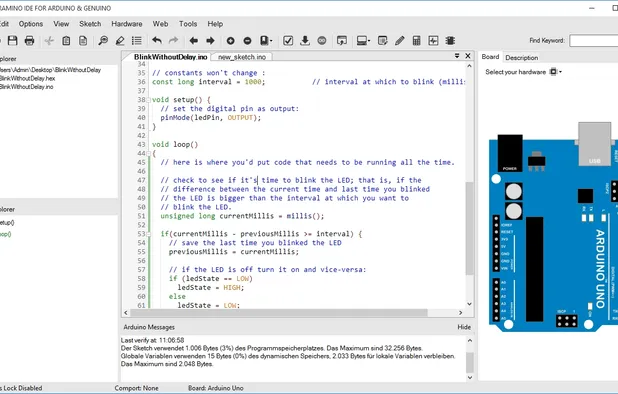Click the computer monitor icon
Screen dimensions: 618x394
[361, 41]
